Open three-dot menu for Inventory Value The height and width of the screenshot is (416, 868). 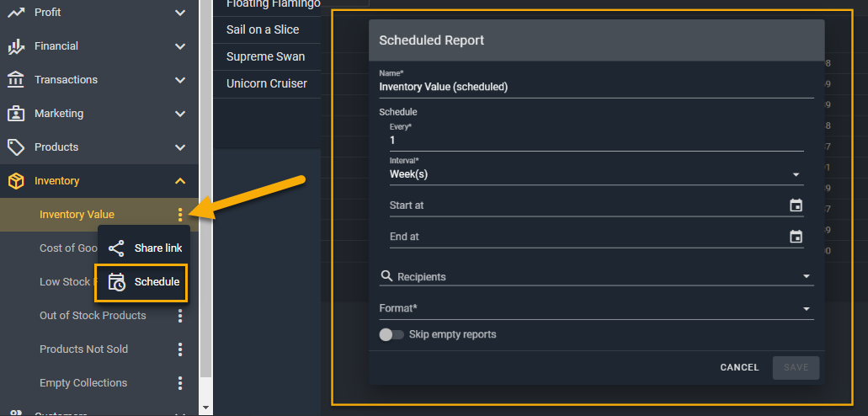180,215
